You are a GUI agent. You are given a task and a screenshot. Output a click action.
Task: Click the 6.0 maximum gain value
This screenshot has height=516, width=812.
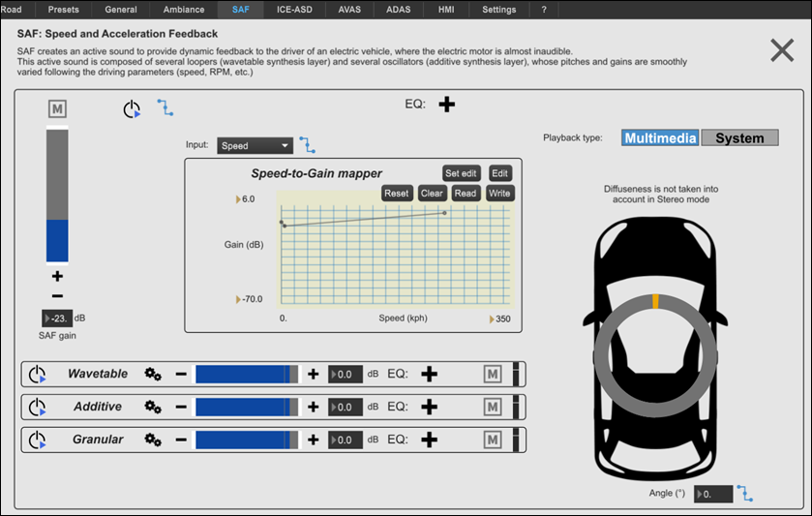tap(246, 198)
